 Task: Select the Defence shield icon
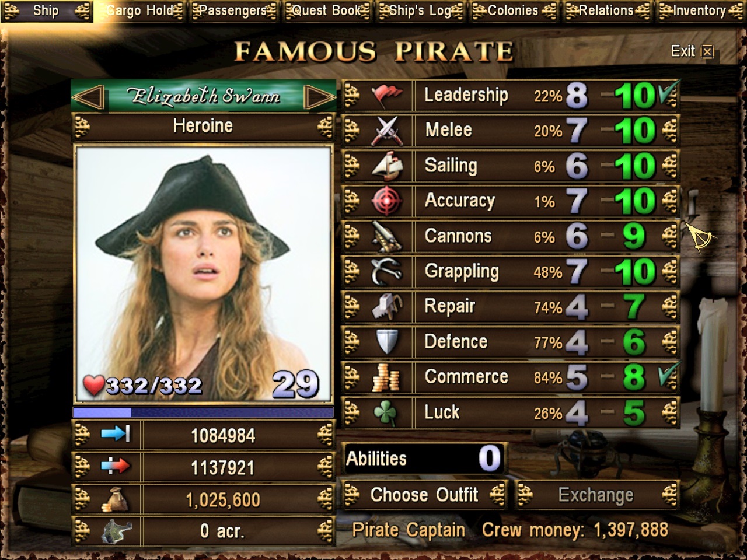pyautogui.click(x=386, y=342)
